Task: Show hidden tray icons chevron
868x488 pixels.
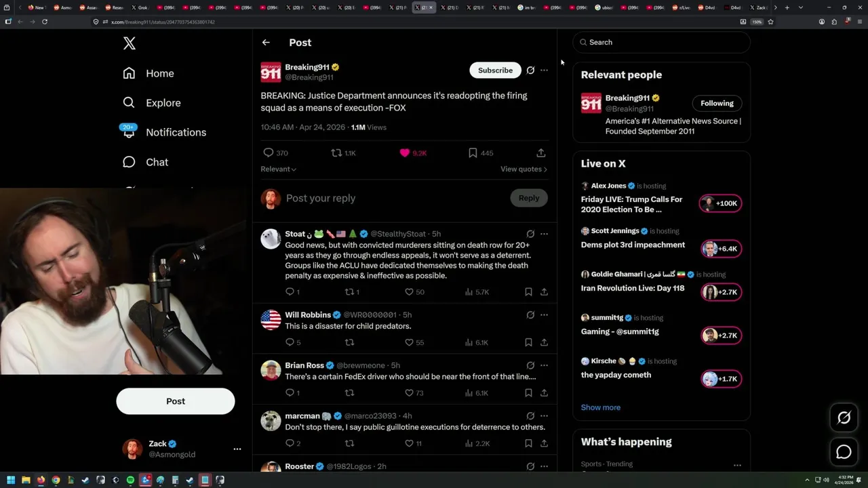Action: click(807, 480)
